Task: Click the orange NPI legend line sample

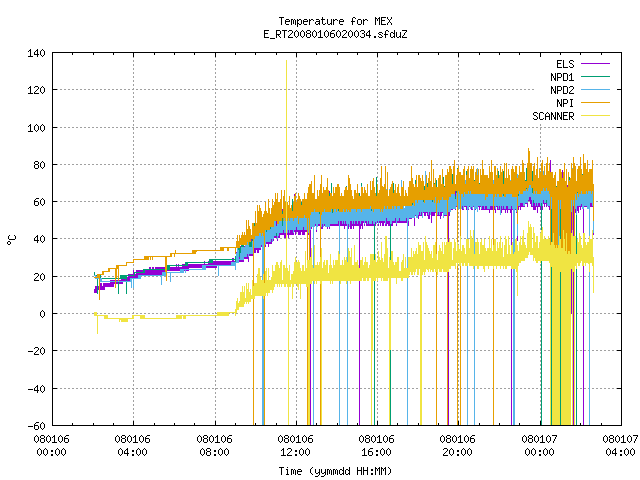Action: pyautogui.click(x=595, y=102)
